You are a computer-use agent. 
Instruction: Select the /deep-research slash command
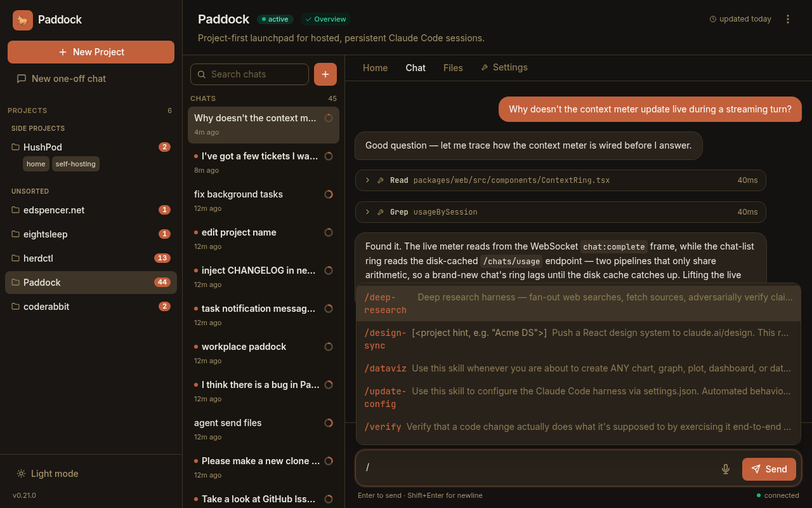tap(579, 304)
